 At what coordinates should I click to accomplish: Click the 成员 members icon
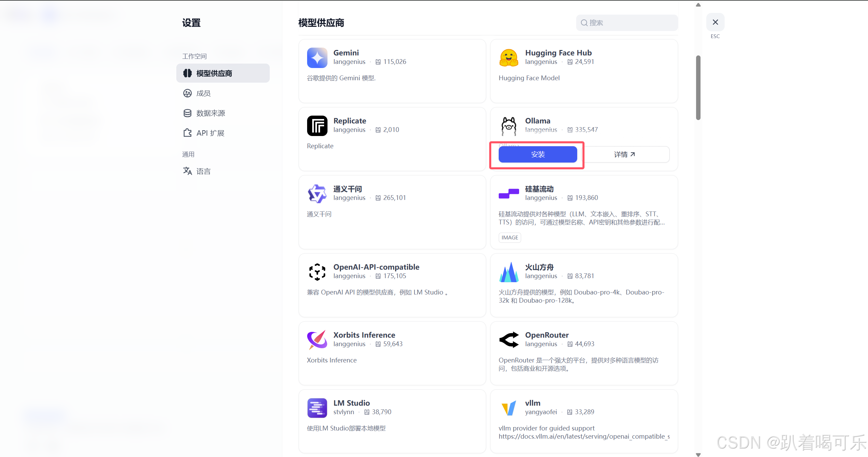click(187, 93)
